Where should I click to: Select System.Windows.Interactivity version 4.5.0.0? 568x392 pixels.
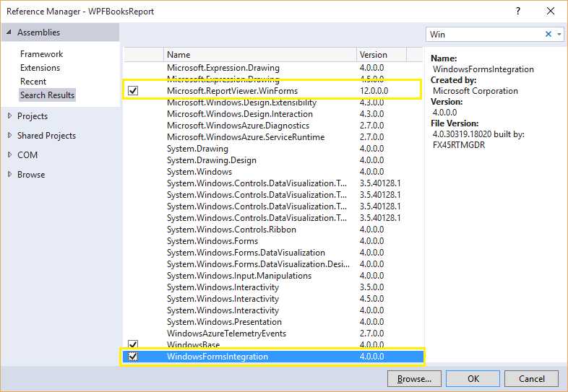pyautogui.click(x=273, y=299)
